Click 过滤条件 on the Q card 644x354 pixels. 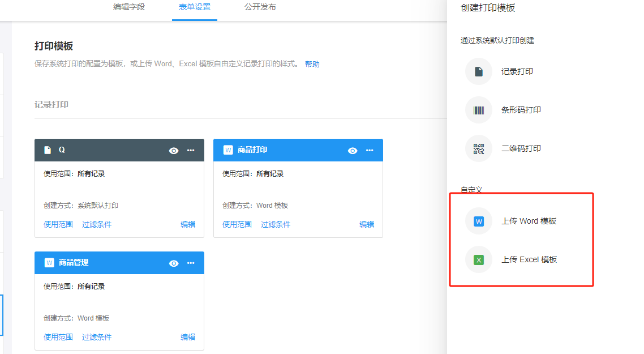(x=97, y=224)
